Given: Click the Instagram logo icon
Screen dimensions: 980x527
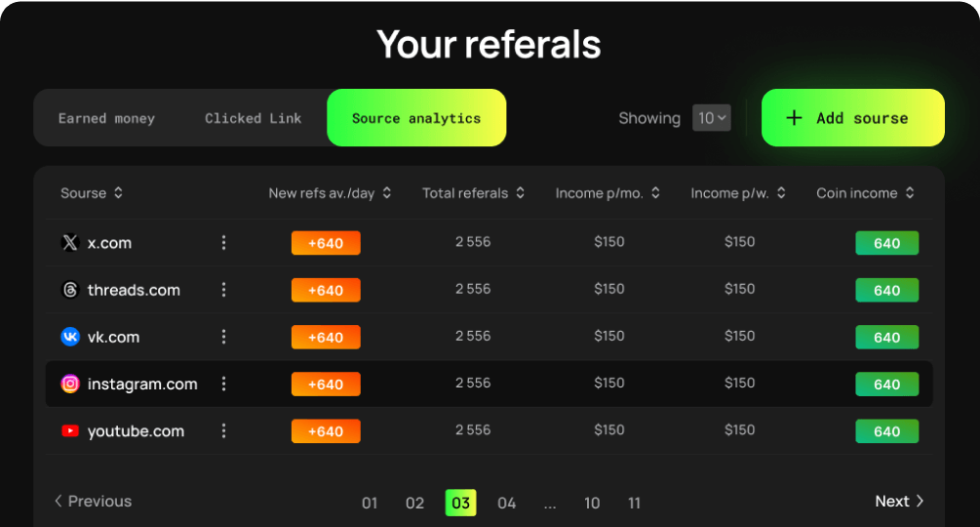Looking at the screenshot, I should 70,385.
